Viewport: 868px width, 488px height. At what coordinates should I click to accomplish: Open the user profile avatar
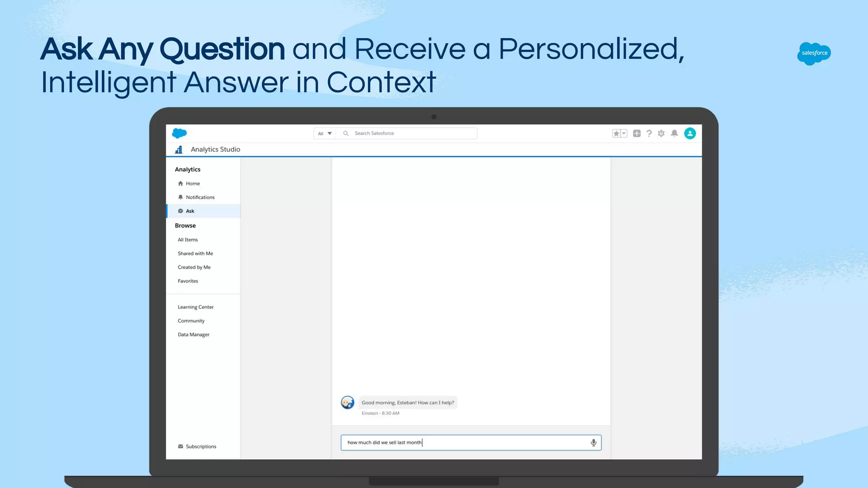click(690, 133)
